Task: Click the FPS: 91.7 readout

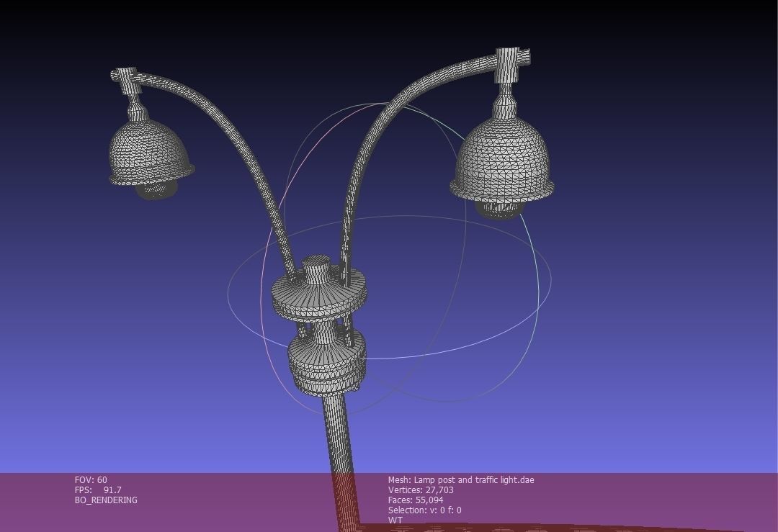Action: 98,490
